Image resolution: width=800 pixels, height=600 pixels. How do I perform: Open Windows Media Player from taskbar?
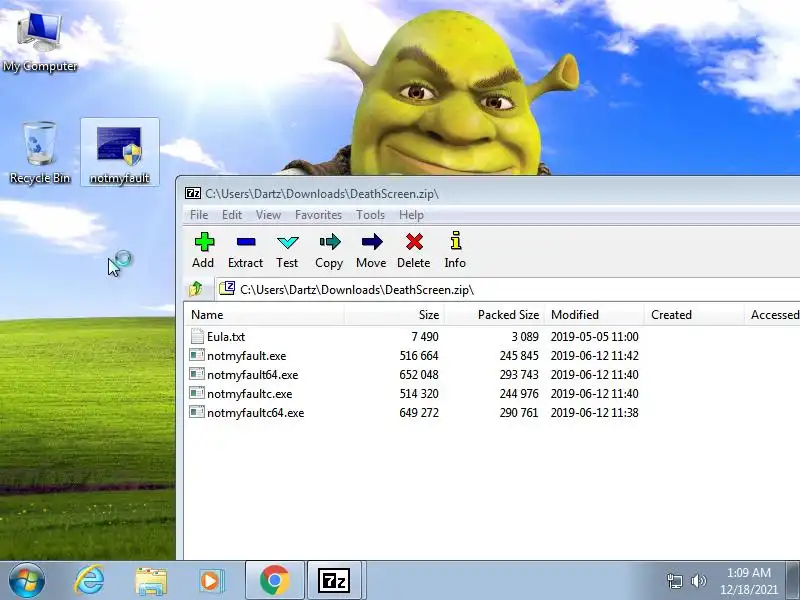[210, 581]
